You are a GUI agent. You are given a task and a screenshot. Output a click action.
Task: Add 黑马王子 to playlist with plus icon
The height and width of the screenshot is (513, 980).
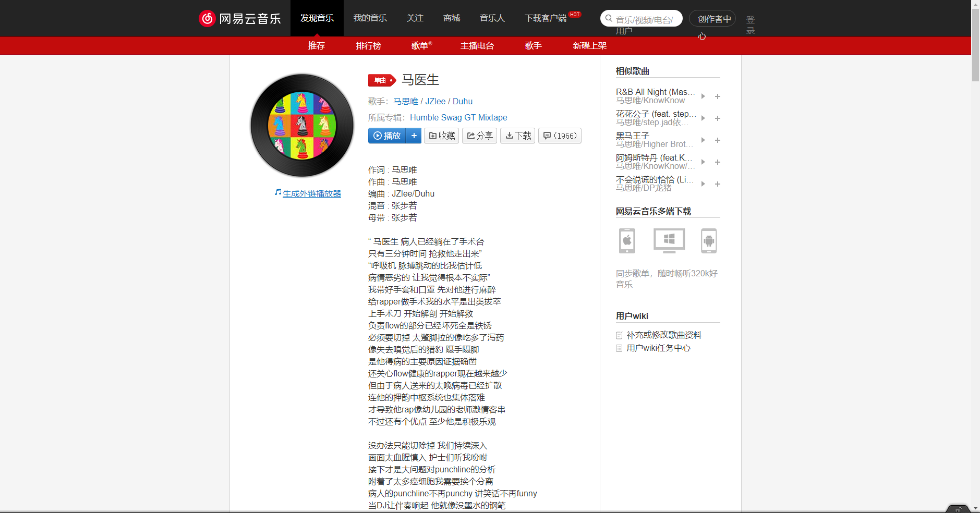pos(718,140)
